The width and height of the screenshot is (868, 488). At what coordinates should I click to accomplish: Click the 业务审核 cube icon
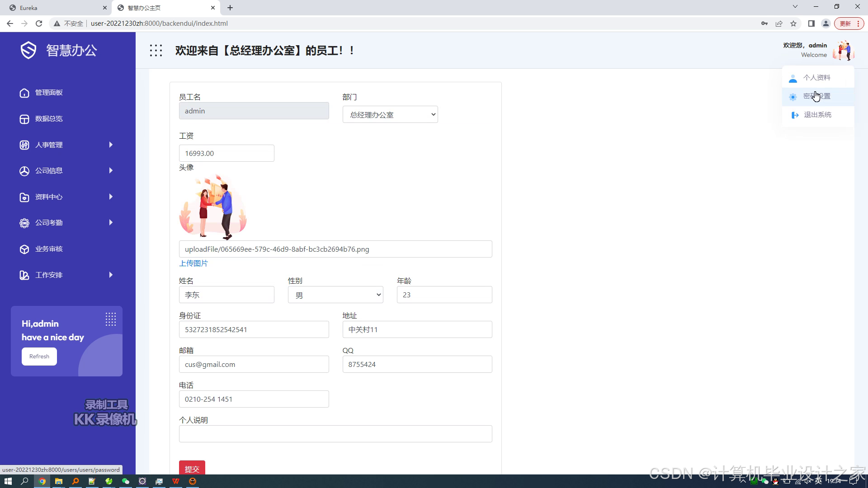point(24,249)
